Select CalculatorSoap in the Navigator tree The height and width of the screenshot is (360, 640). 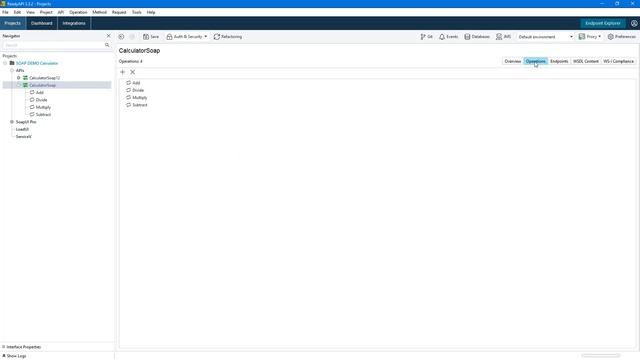coord(42,85)
